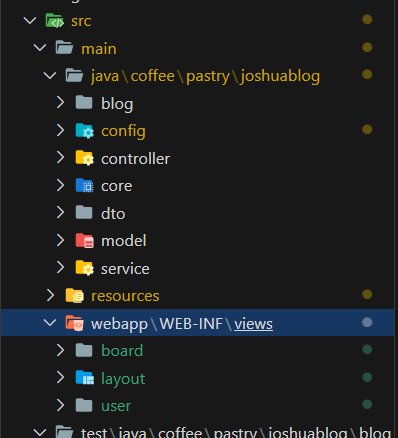This screenshot has width=398, height=438.
Task: Click the red model folder icon
Action: 85,241
